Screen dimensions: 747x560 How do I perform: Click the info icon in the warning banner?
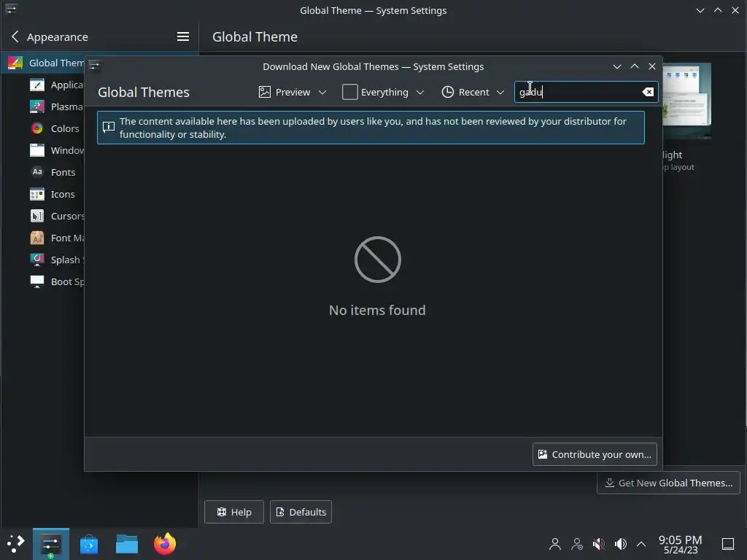pos(109,127)
